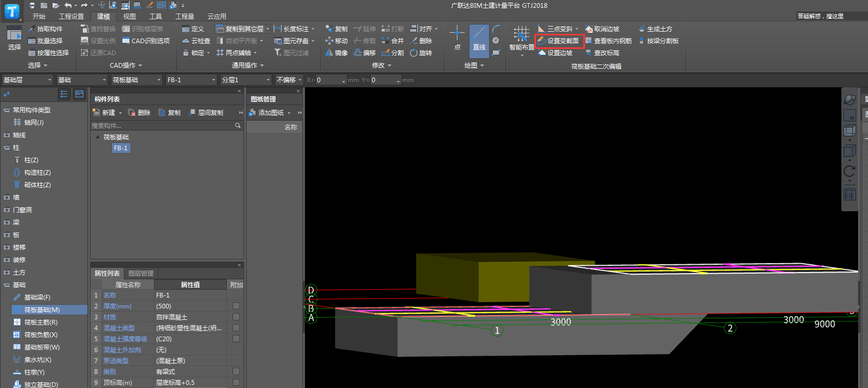
Task: Expand the 门窗洞 category
Action: pyautogui.click(x=7, y=210)
